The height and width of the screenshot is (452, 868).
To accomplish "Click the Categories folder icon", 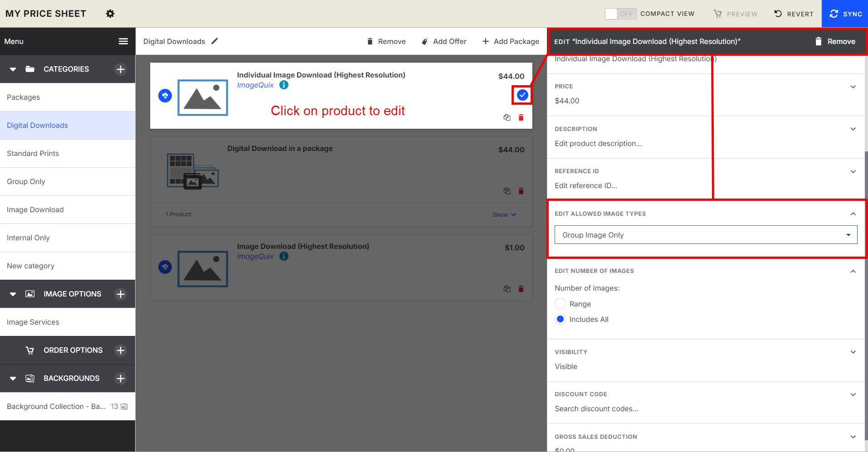I will (30, 69).
